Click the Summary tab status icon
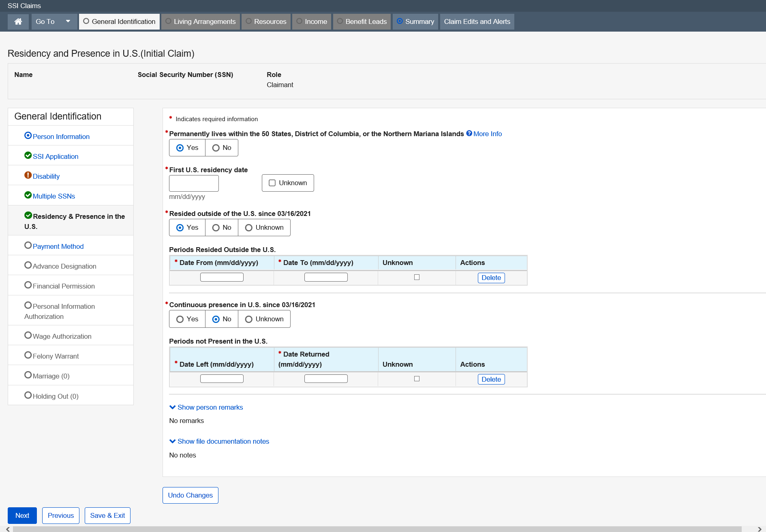This screenshot has width=766, height=532. click(400, 21)
